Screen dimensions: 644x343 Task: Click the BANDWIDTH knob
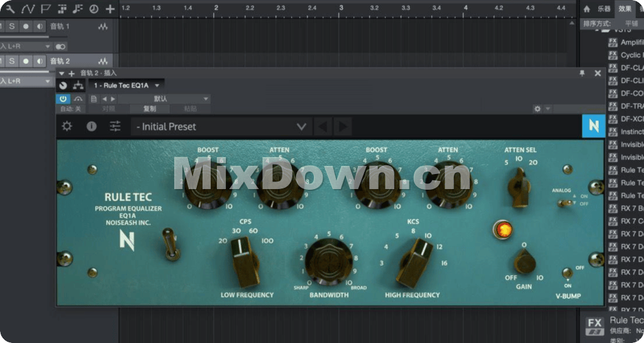(328, 262)
